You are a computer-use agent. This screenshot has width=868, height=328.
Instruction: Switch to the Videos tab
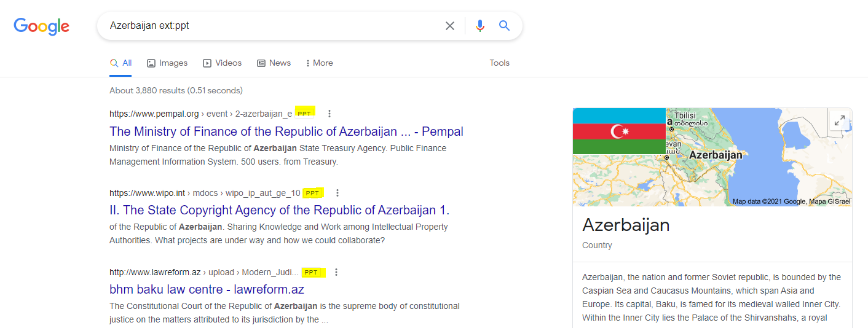(223, 63)
